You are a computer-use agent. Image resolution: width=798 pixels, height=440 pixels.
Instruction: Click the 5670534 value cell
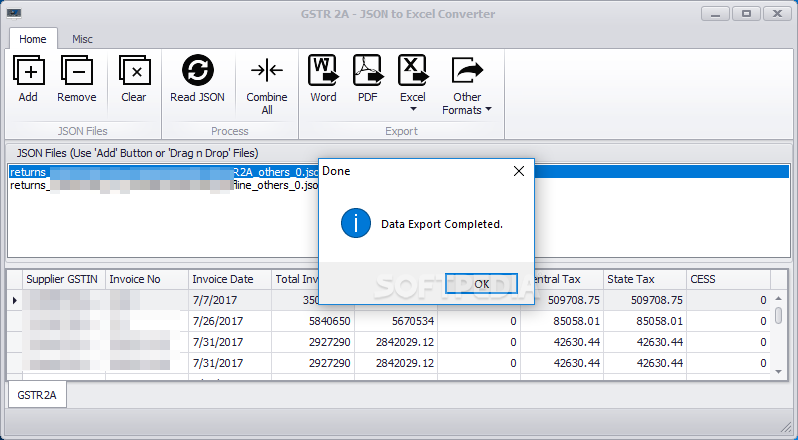click(x=396, y=321)
